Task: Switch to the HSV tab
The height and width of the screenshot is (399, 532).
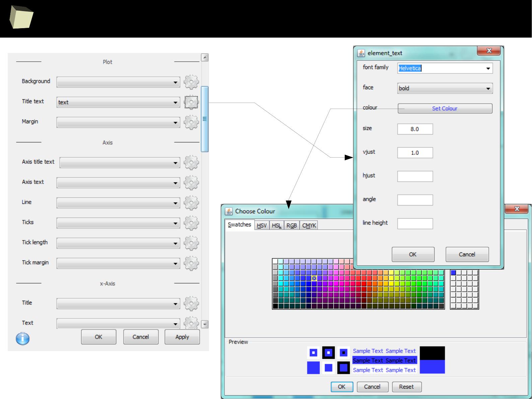Action: point(262,225)
